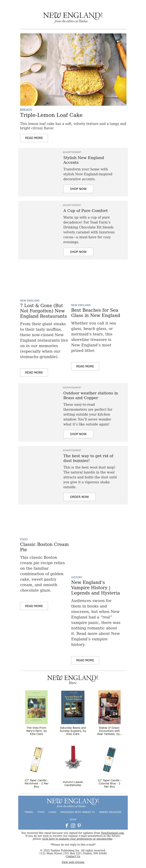Open the manage preferences or unsubscribe link
Screen dimensions: 146x868
(77, 839)
